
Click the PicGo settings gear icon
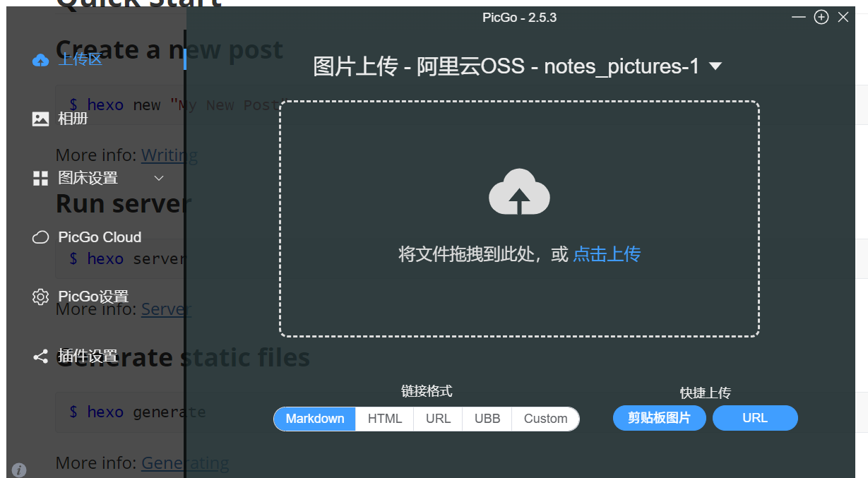pyautogui.click(x=41, y=297)
